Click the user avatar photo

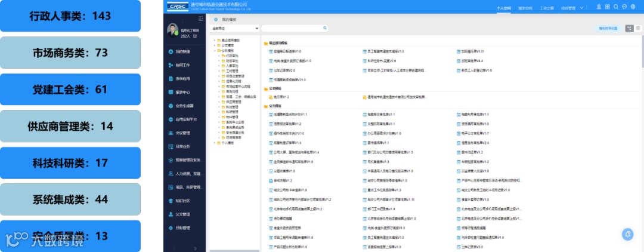(172, 30)
